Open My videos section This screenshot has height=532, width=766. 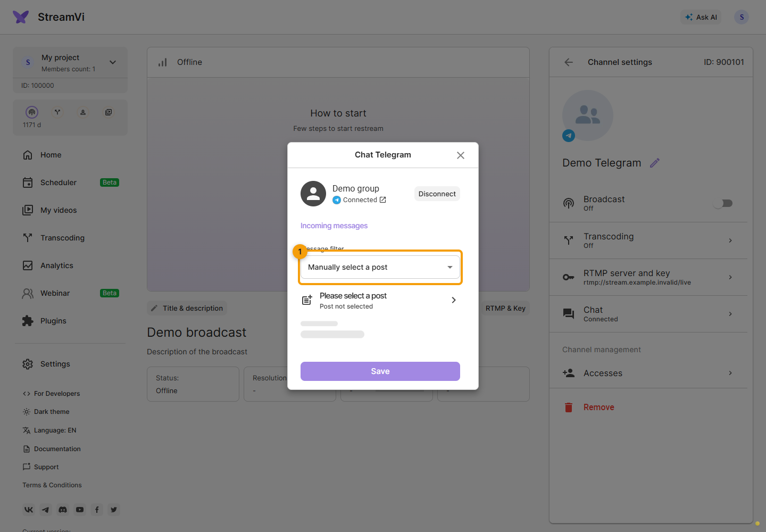(x=70, y=210)
